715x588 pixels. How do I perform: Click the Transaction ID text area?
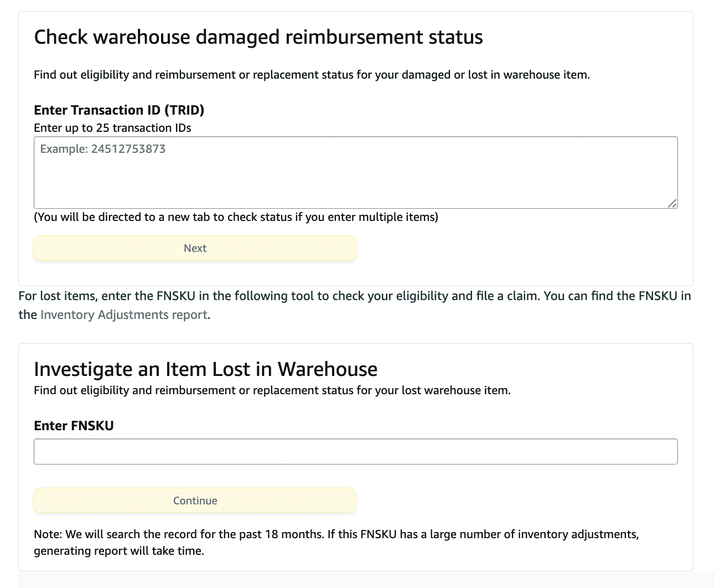click(355, 178)
